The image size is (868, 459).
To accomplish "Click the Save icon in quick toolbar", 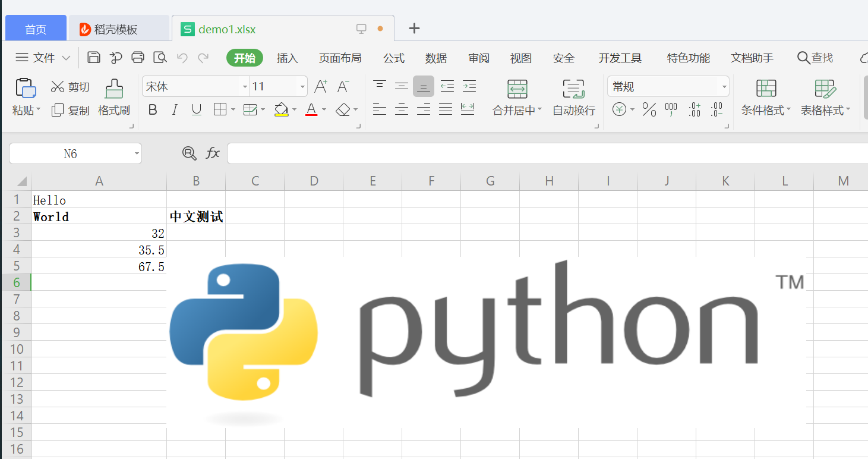I will tap(94, 58).
